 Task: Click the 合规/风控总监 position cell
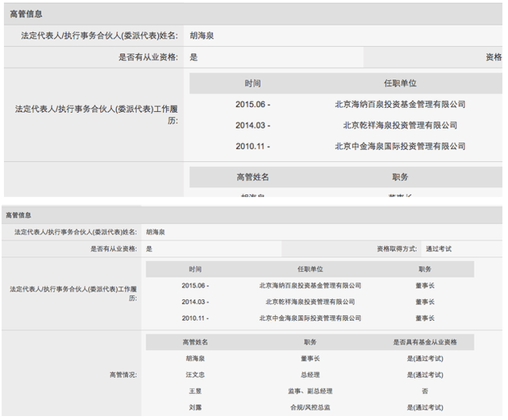[310, 407]
